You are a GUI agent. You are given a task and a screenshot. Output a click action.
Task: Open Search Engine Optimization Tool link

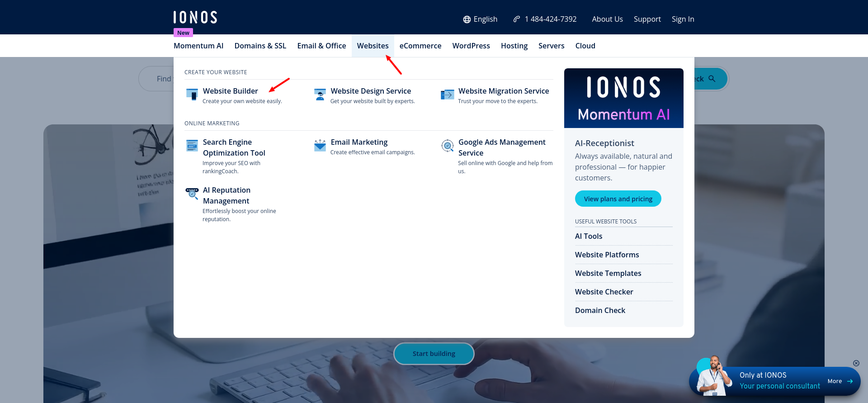[234, 147]
